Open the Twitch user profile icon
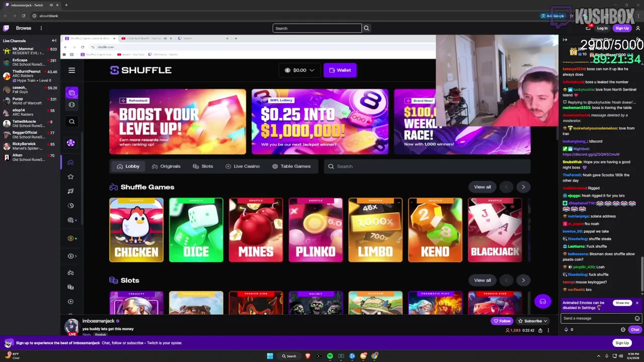 (x=638, y=28)
